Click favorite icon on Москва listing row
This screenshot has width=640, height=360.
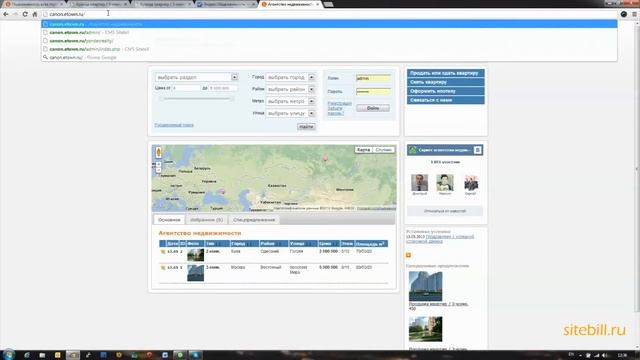pyautogui.click(x=163, y=268)
